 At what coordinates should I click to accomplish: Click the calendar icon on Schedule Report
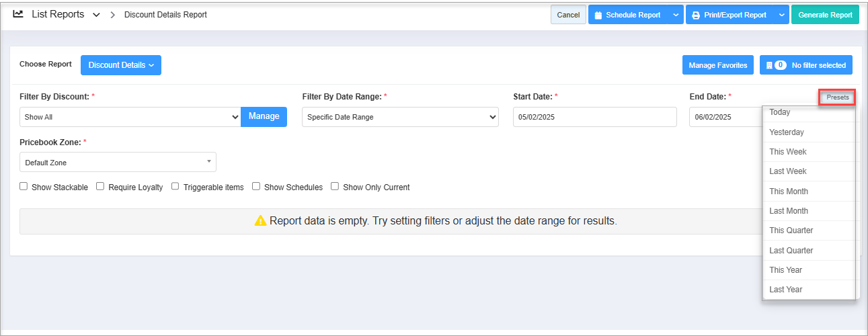(598, 15)
